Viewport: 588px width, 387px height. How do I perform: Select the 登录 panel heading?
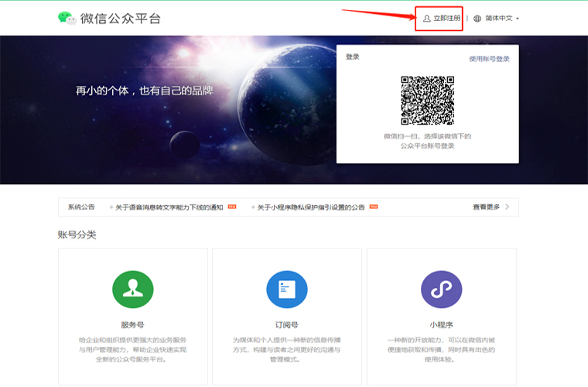coord(353,57)
